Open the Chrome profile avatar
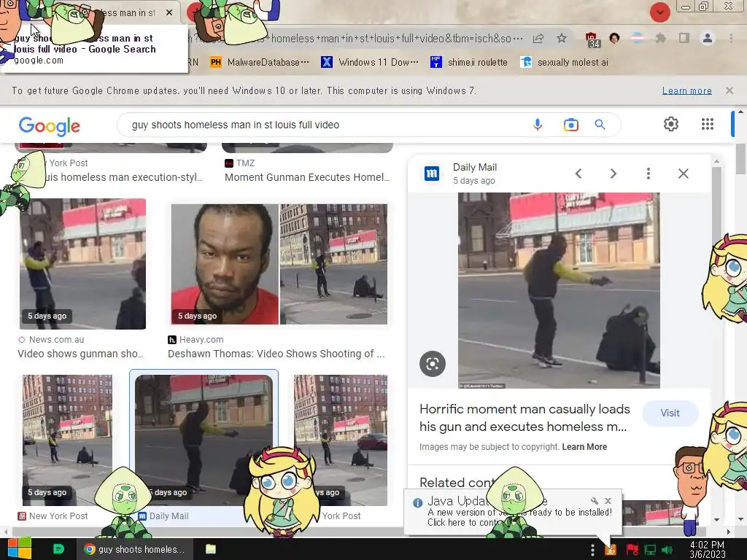Image resolution: width=747 pixels, height=560 pixels. [x=708, y=38]
